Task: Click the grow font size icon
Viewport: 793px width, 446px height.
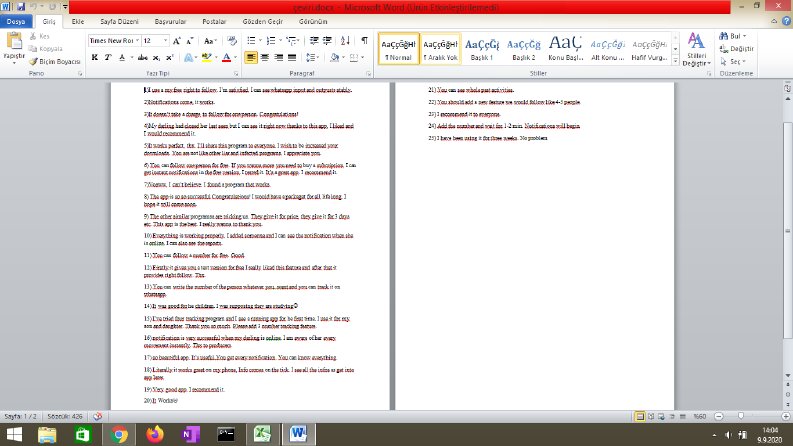Action: [x=177, y=41]
